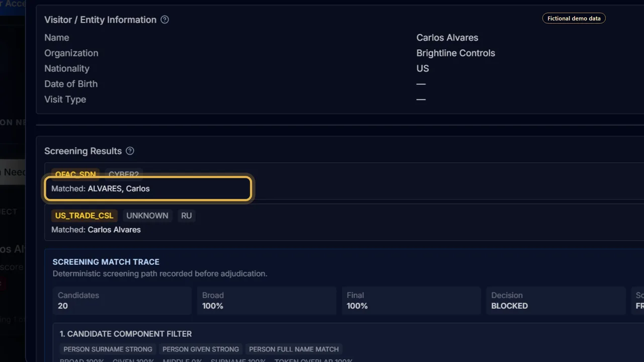Select the US_TRADE_CSL list tag
The width and height of the screenshot is (644, 362).
point(84,216)
